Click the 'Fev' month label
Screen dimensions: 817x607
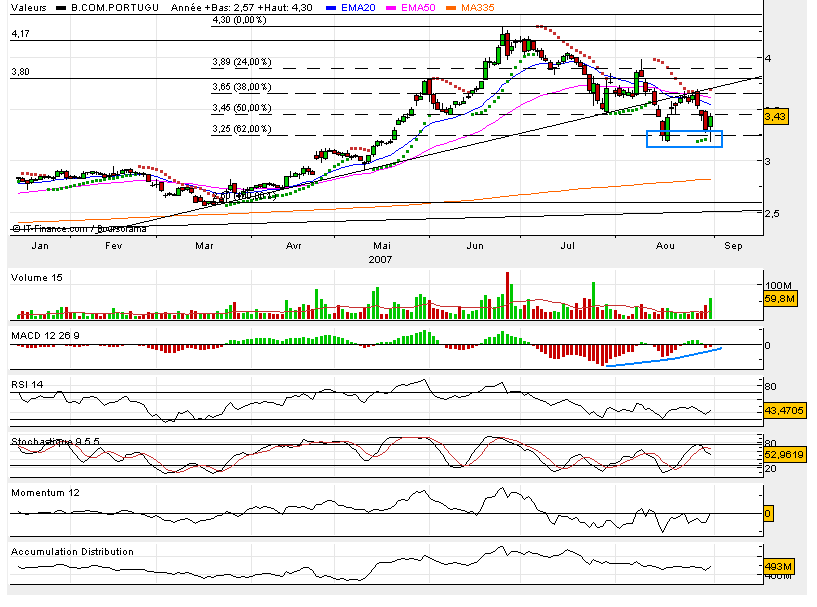(x=114, y=245)
